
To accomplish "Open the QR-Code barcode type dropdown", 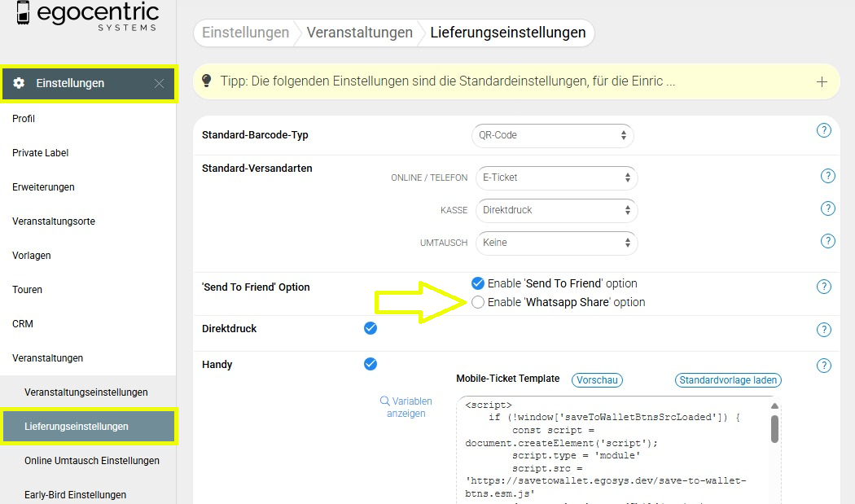I will pyautogui.click(x=553, y=135).
